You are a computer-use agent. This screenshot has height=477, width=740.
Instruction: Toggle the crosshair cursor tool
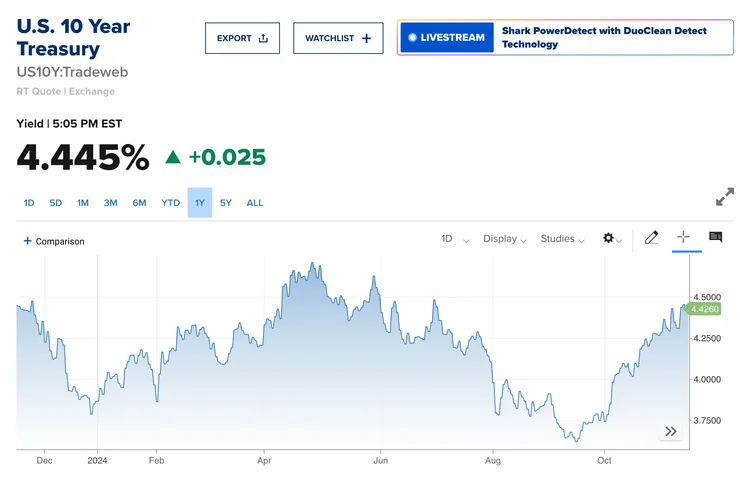(x=683, y=238)
